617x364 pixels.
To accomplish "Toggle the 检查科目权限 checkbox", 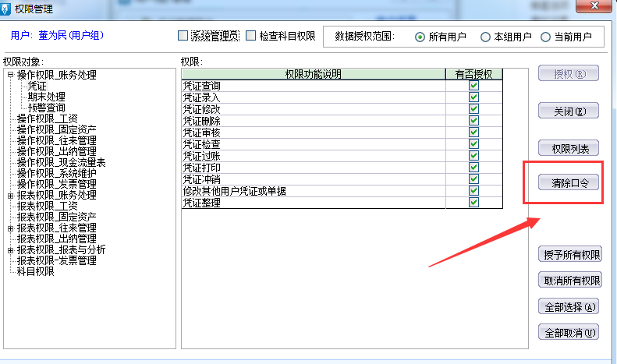I will click(x=251, y=35).
